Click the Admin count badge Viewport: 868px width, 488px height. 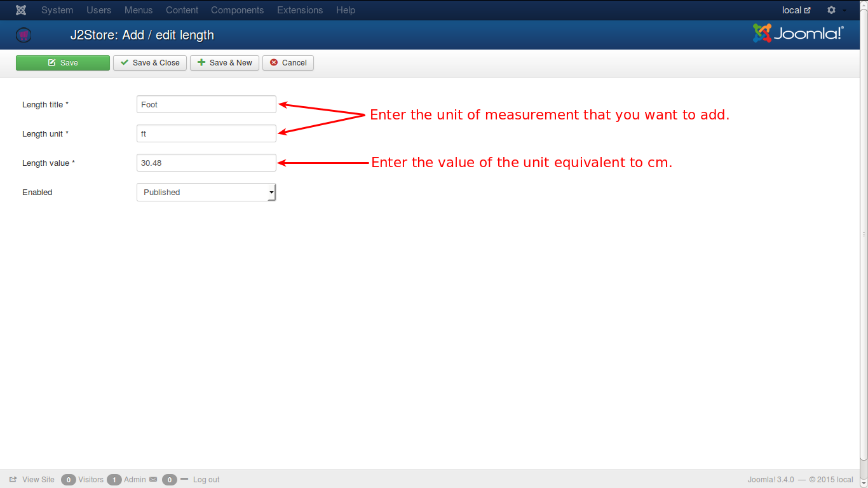click(x=114, y=480)
